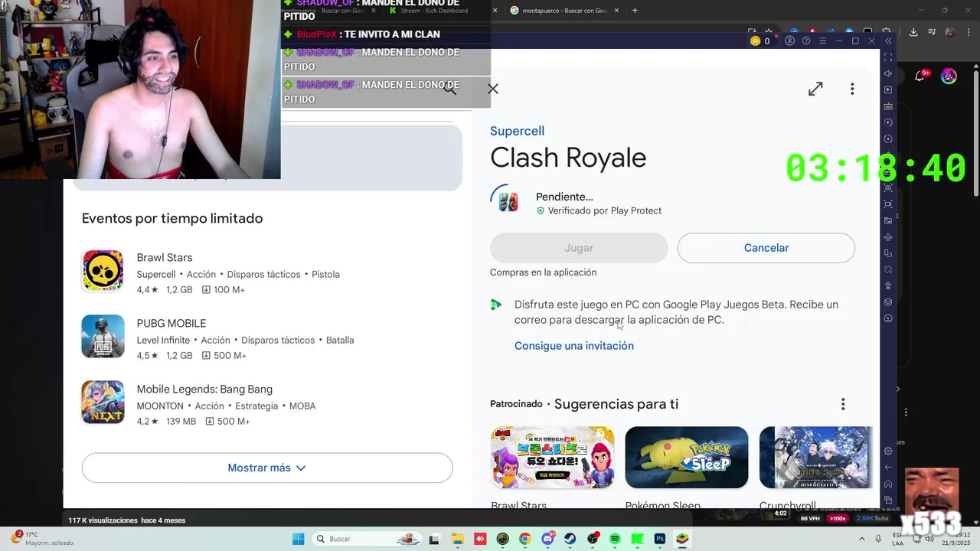This screenshot has width=980, height=551.
Task: Collapse the BlueStacks side toolbar with double arrows
Action: coord(888,41)
